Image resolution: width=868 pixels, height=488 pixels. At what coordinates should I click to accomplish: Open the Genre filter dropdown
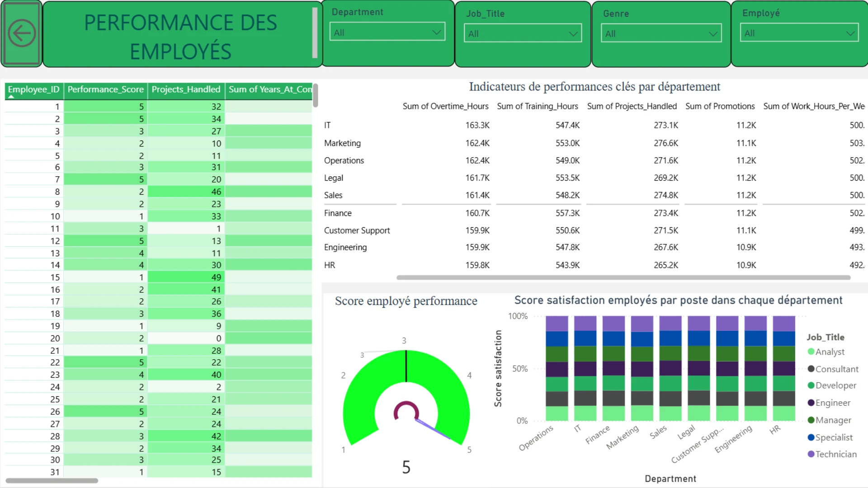click(661, 33)
